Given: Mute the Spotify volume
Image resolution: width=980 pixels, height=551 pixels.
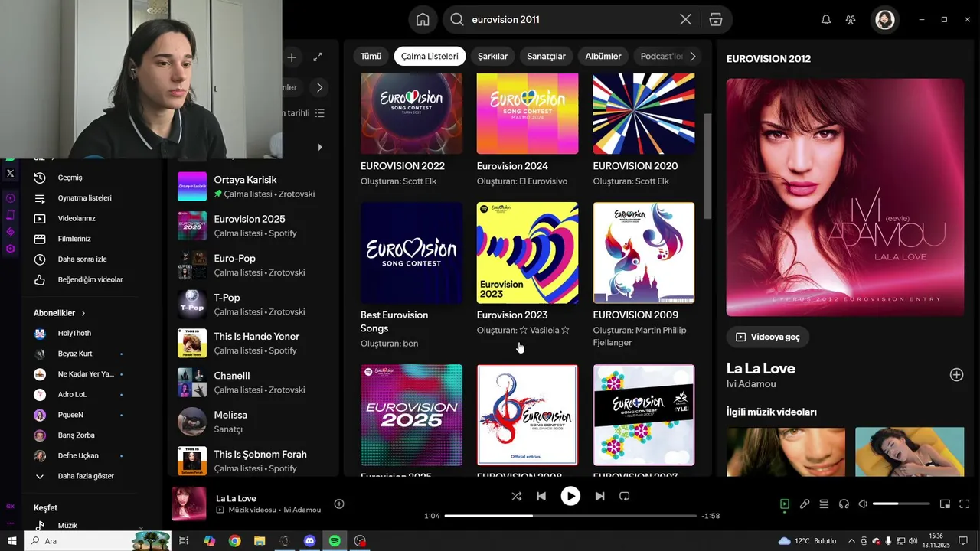Looking at the screenshot, I should pos(863,504).
